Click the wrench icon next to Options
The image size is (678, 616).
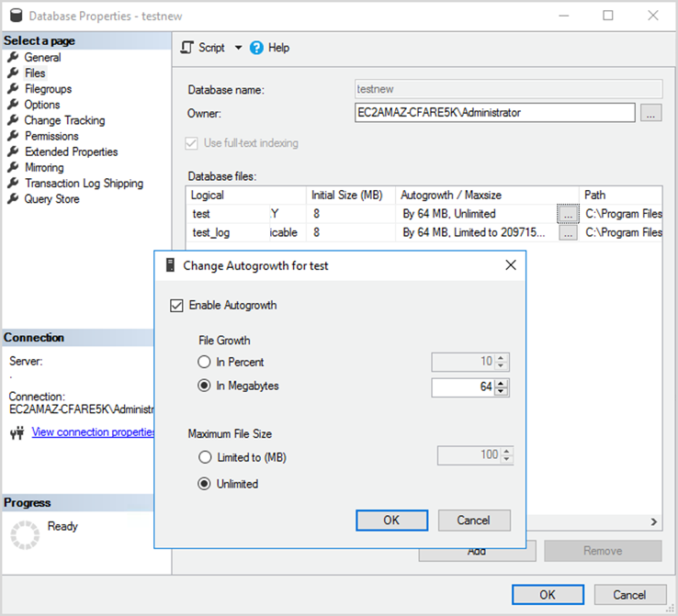pyautogui.click(x=13, y=104)
